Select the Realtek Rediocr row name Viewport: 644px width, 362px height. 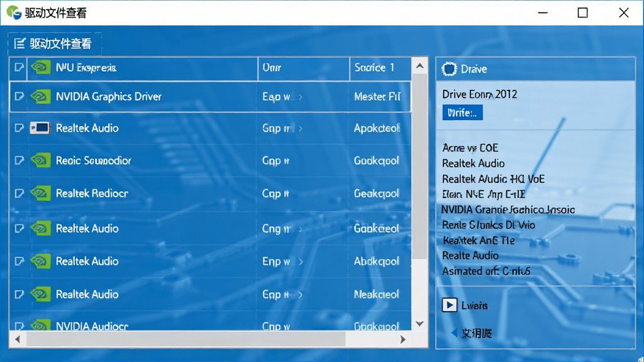click(x=92, y=194)
